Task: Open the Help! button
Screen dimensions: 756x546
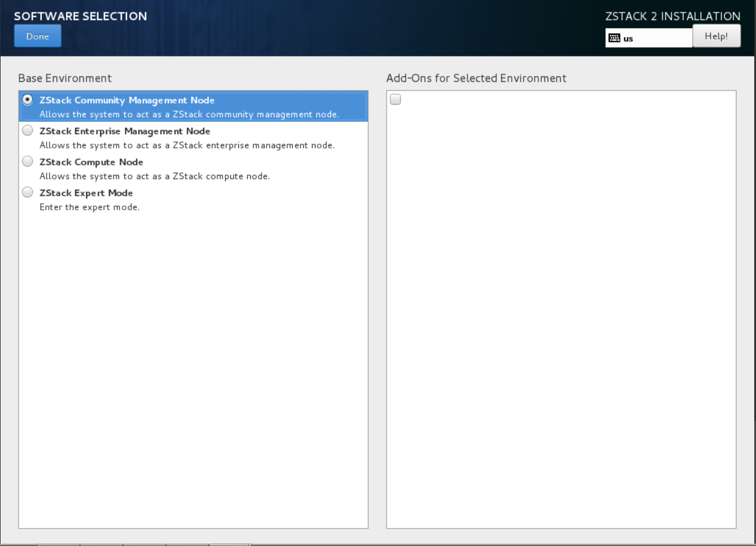Action: 716,36
